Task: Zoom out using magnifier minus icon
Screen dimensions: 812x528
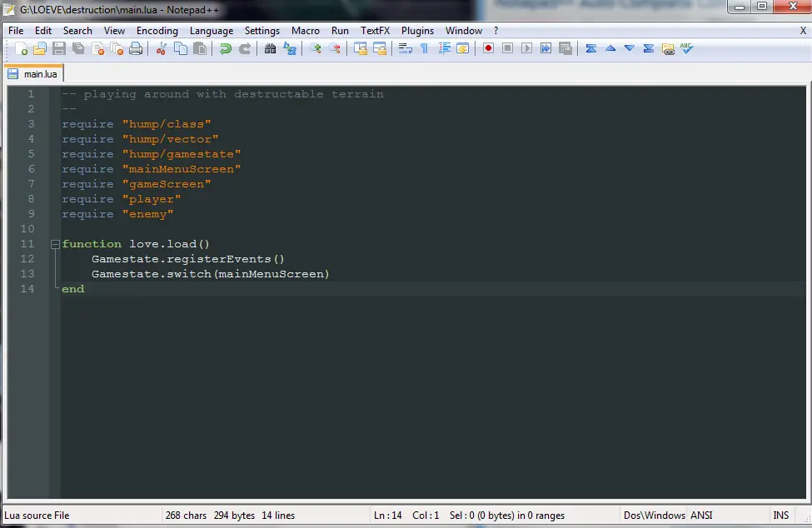Action: (335, 48)
